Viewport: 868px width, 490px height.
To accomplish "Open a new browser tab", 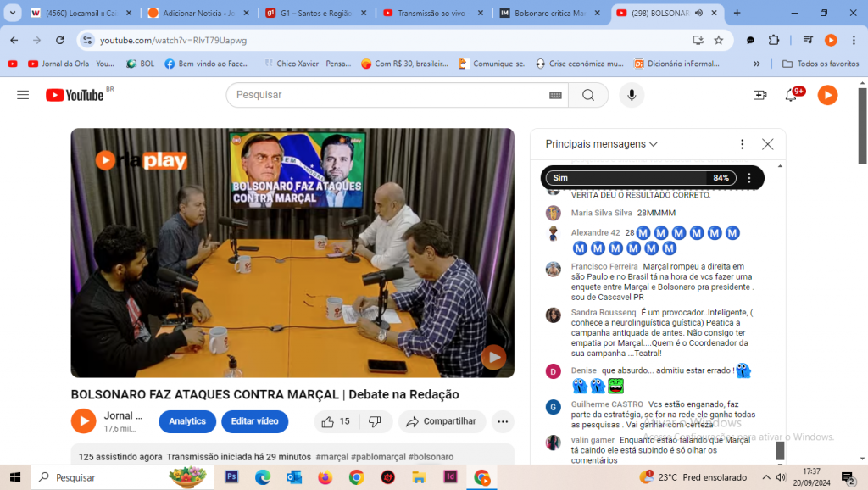I will click(x=737, y=13).
